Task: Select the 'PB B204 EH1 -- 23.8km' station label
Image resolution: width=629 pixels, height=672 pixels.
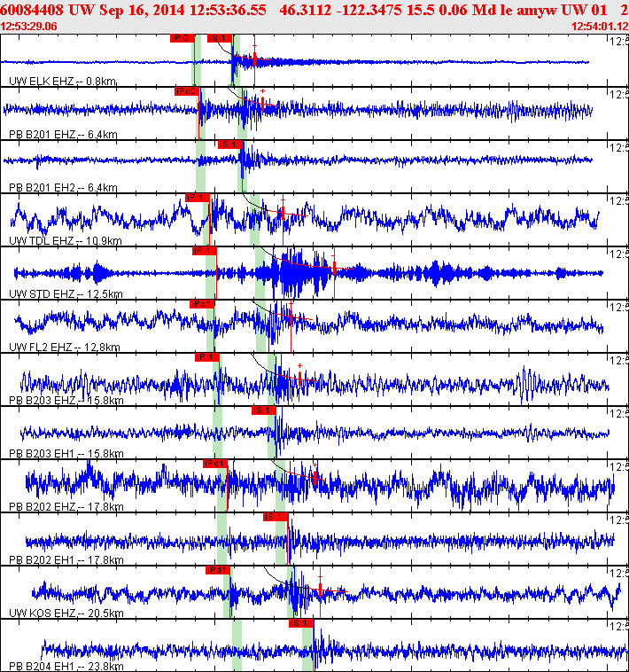Action: pos(66,666)
